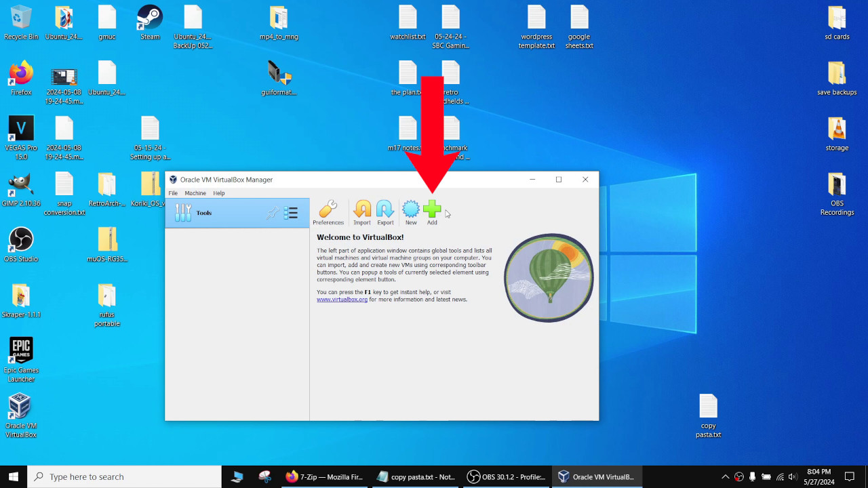Open the Help menu

click(x=219, y=193)
